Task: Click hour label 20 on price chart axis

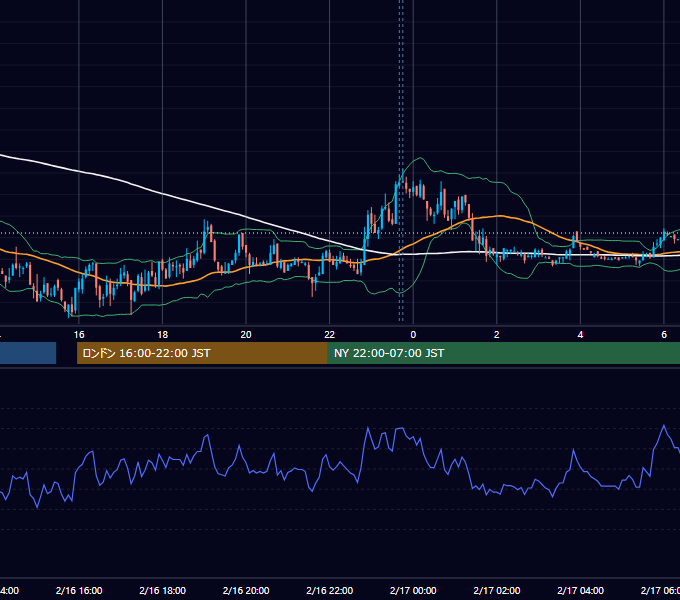Action: coord(246,335)
